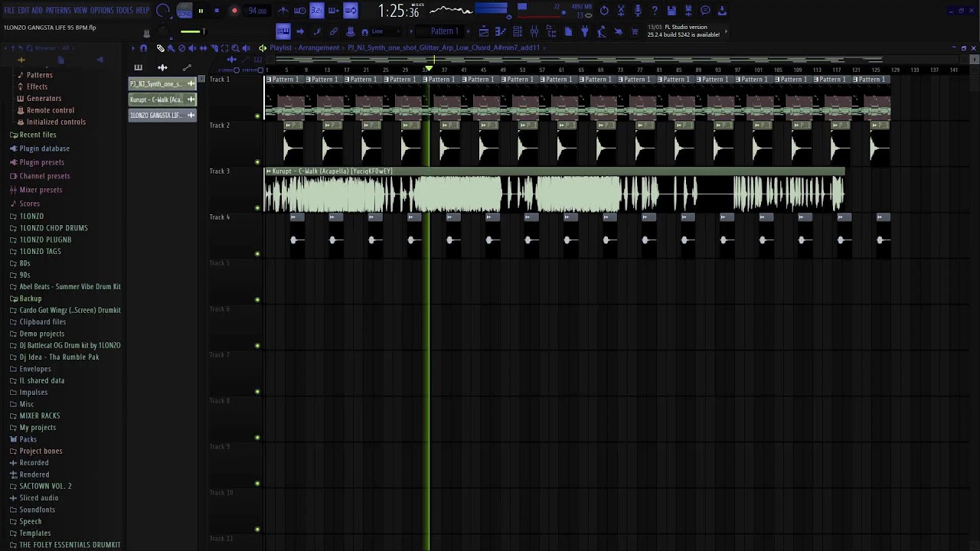Mute Track 2 with its green dot
The width and height of the screenshot is (980, 551).
click(257, 162)
